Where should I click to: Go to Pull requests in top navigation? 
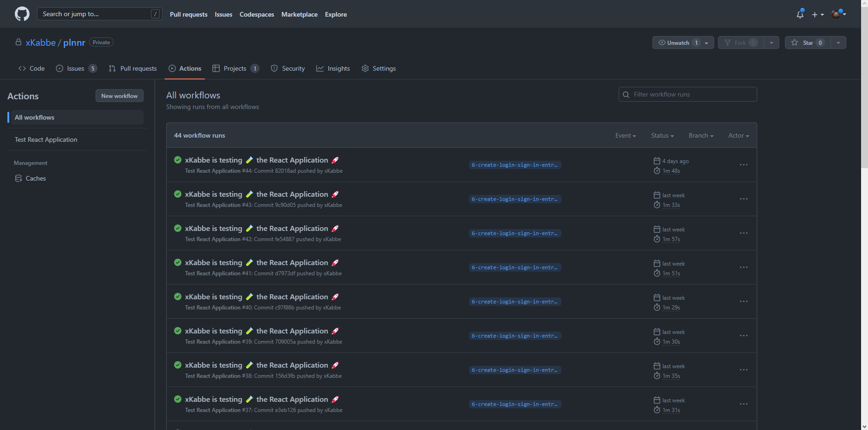click(188, 14)
